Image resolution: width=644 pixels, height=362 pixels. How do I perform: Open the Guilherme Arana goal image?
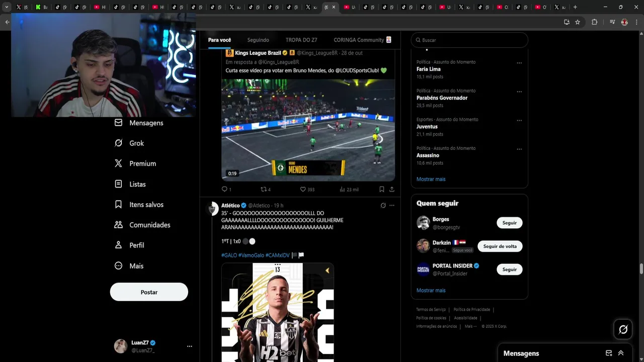[278, 312]
